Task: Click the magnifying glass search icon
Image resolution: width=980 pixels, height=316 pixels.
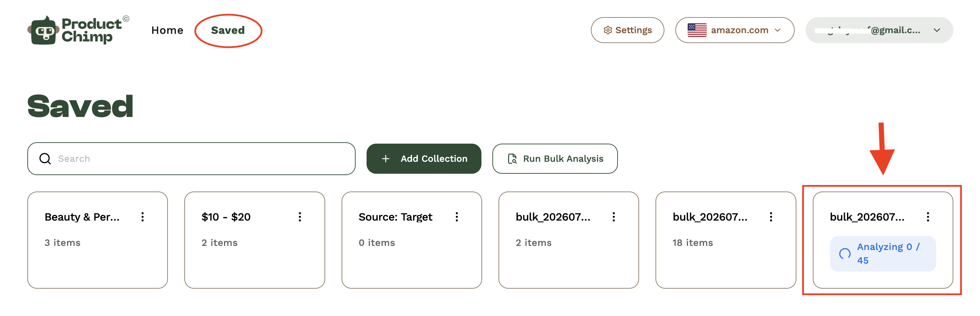Action: pos(45,159)
